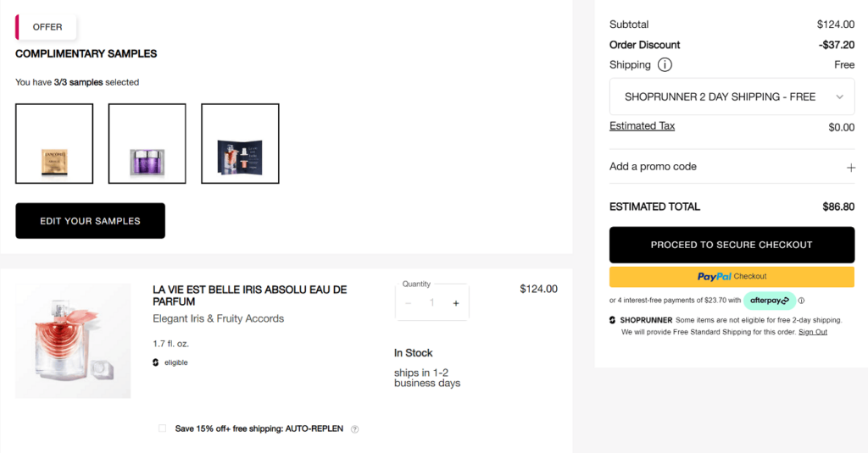Screen dimensions: 868x453
Task: Open the Estimated Tax link
Action: pyautogui.click(x=642, y=126)
